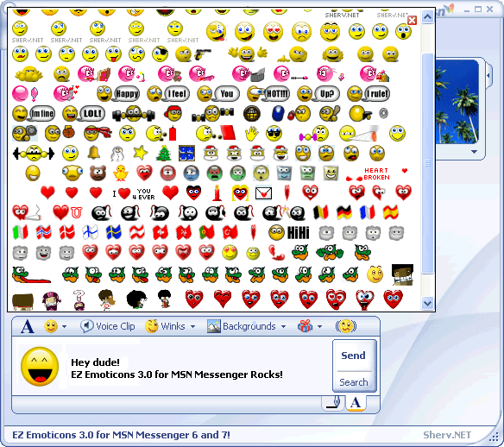Choose the 'HOT!!!' speech bubble emoticon
The width and height of the screenshot is (504, 447).
pyautogui.click(x=268, y=93)
